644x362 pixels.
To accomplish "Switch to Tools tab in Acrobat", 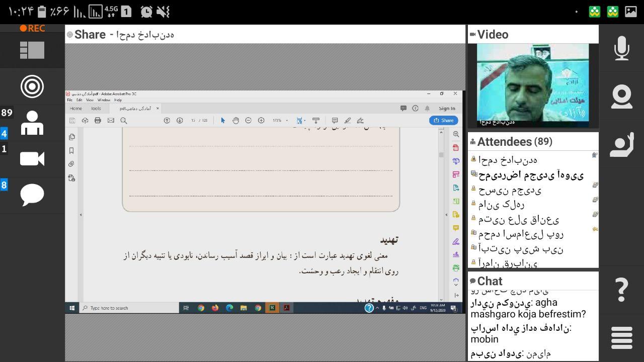I will pos(96,108).
